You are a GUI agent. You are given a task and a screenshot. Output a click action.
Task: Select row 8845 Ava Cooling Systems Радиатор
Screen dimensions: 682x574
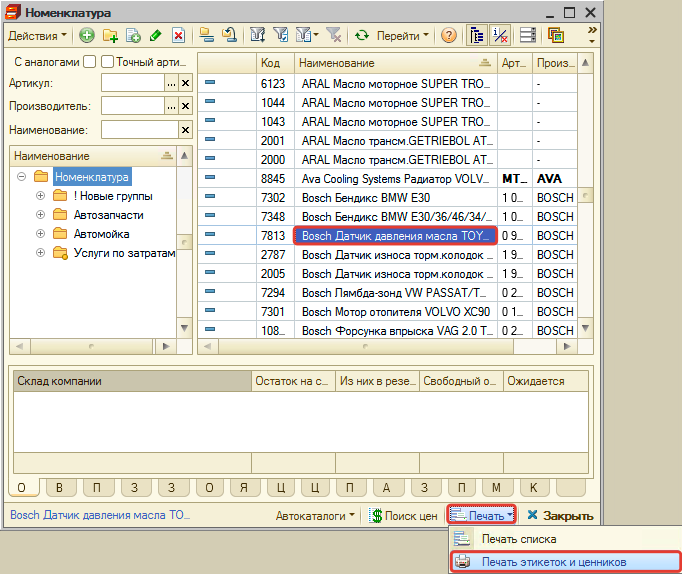pyautogui.click(x=387, y=179)
